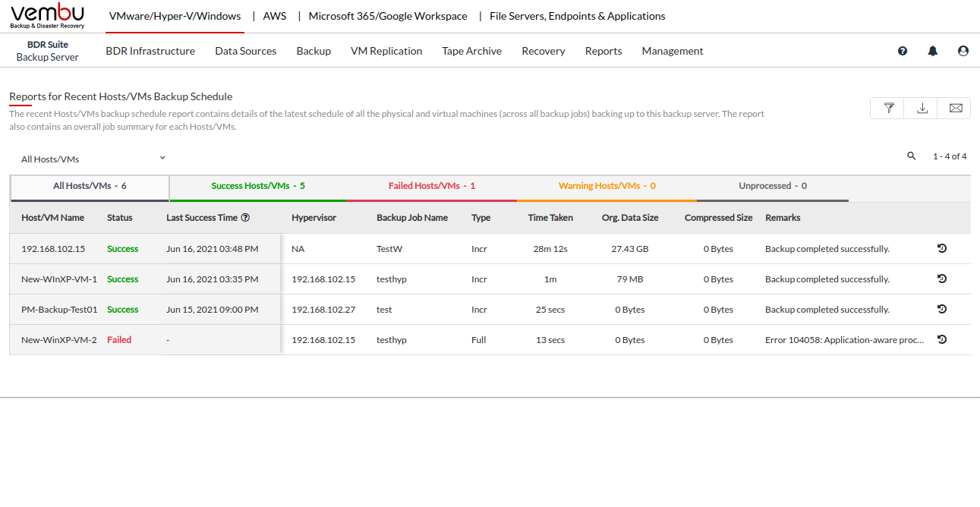This screenshot has height=507, width=980.
Task: Open the user account profile icon
Action: 963,51
